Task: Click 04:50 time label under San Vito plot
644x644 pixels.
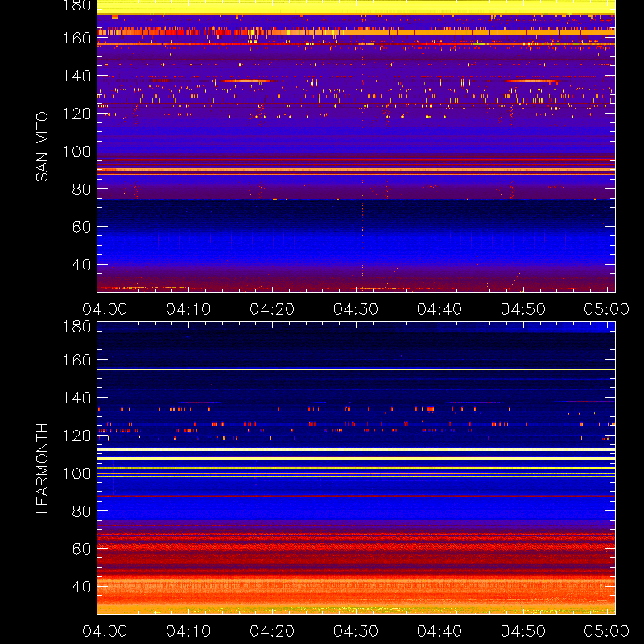Action: pos(523,309)
